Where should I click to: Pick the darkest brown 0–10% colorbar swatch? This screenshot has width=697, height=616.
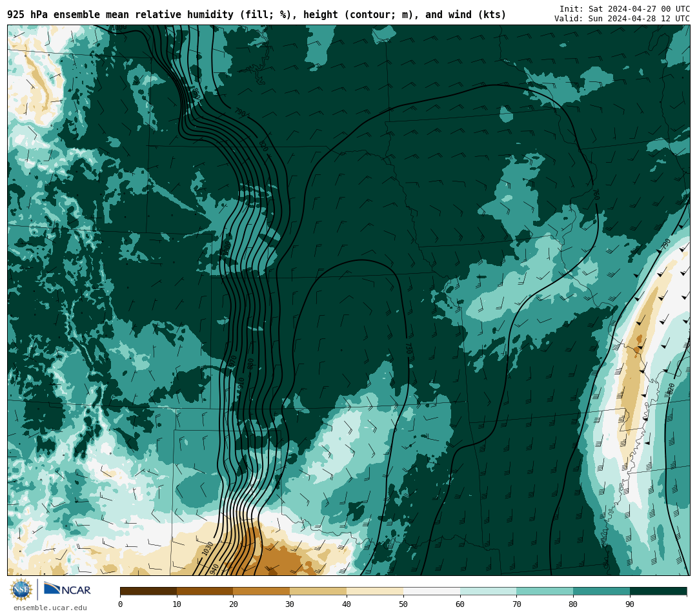tap(148, 591)
